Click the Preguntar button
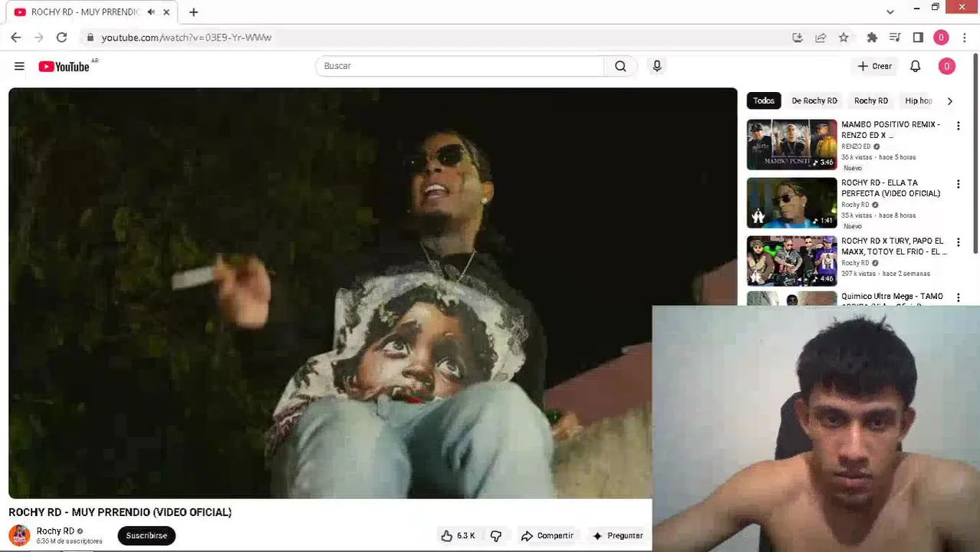The height and width of the screenshot is (552, 980). (617, 535)
